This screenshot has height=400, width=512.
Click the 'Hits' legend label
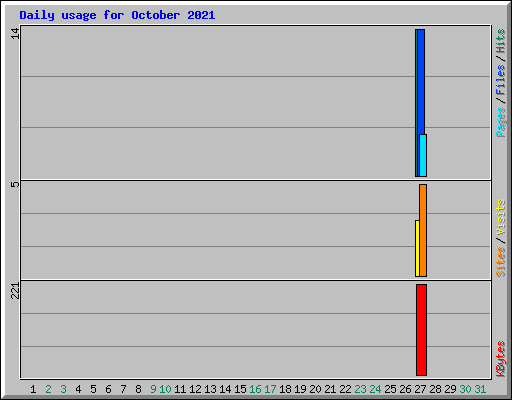[501, 41]
